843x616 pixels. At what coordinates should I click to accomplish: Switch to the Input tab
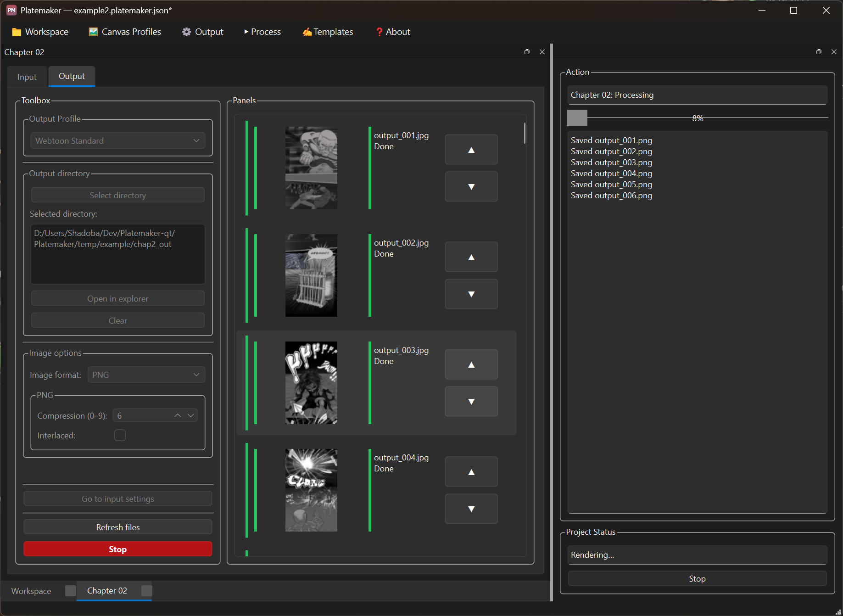point(27,77)
